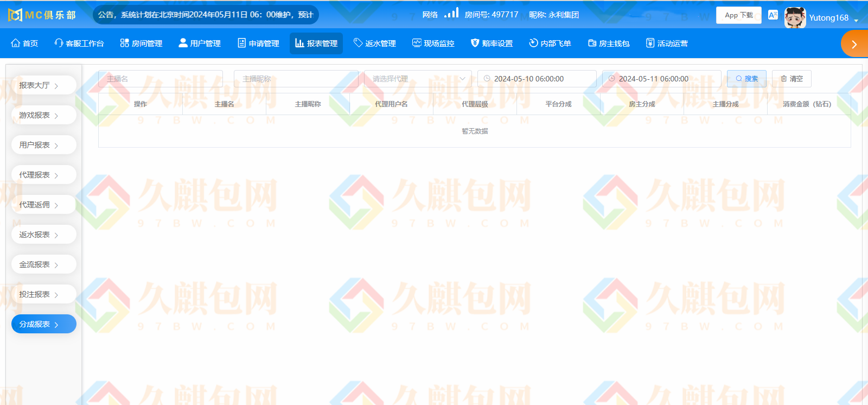The height and width of the screenshot is (405, 868).
Task: Open the 请选择代理 dropdown
Action: 418,79
